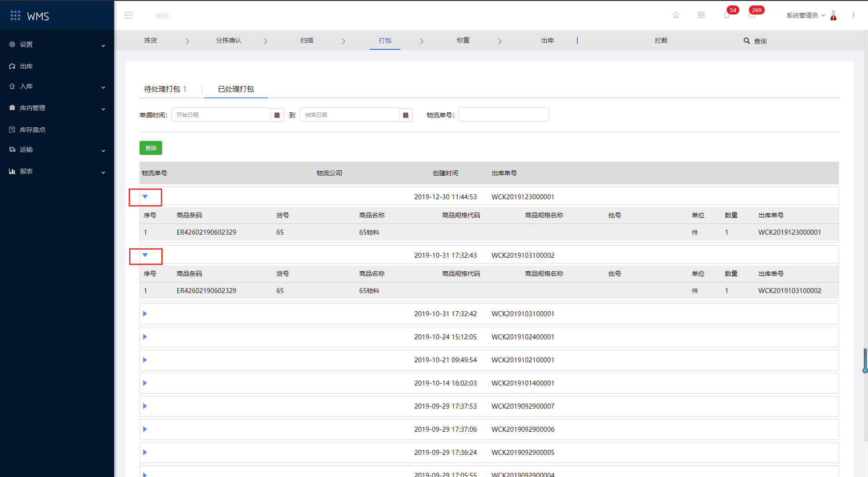Expand the 入库 sidebar menu chevron
This screenshot has width=868, height=477.
click(x=103, y=87)
